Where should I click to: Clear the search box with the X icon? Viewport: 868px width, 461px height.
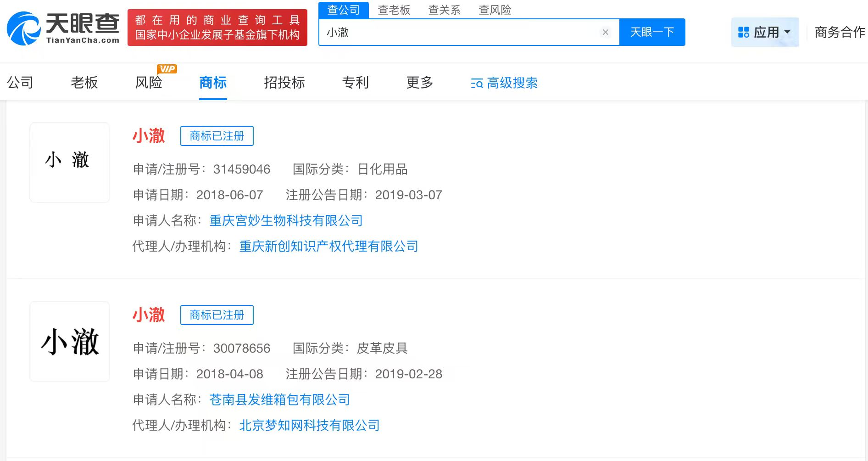605,32
